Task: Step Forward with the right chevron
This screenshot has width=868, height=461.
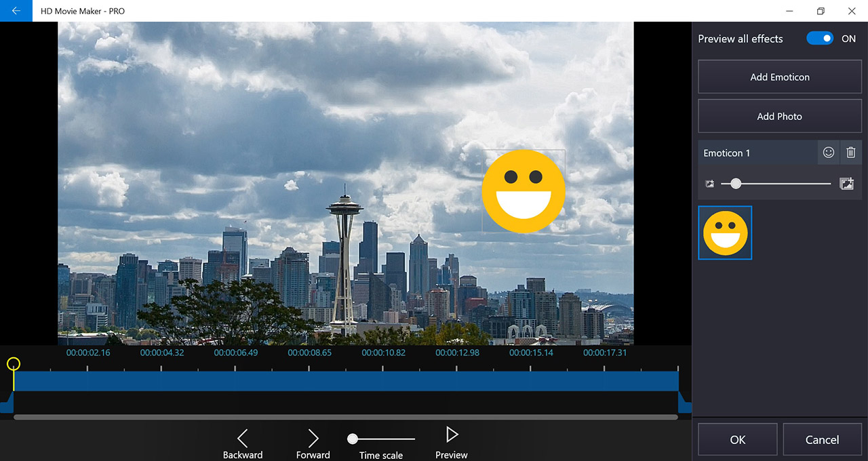Action: [x=313, y=438]
